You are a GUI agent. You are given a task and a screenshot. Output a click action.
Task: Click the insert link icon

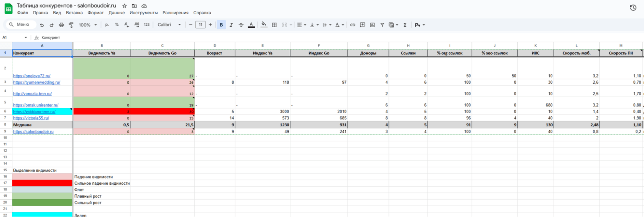tap(353, 25)
